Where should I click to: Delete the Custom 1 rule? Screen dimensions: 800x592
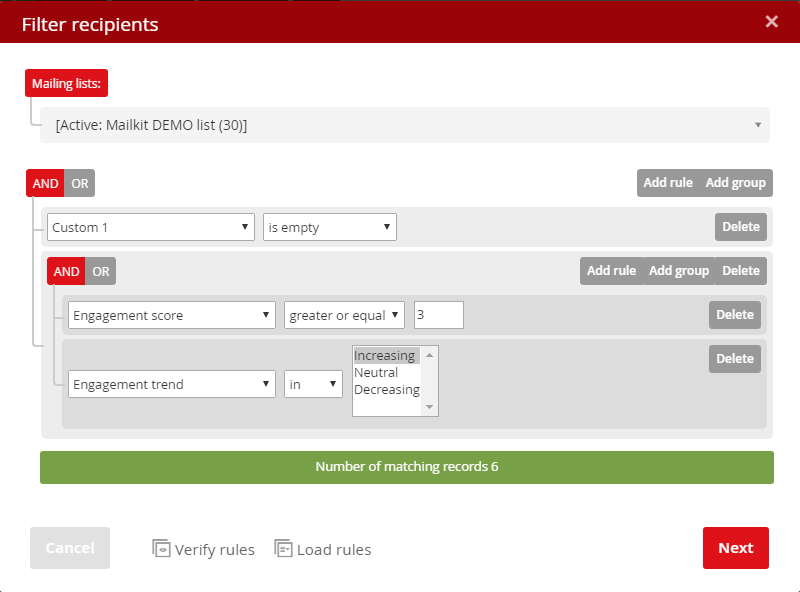click(740, 227)
